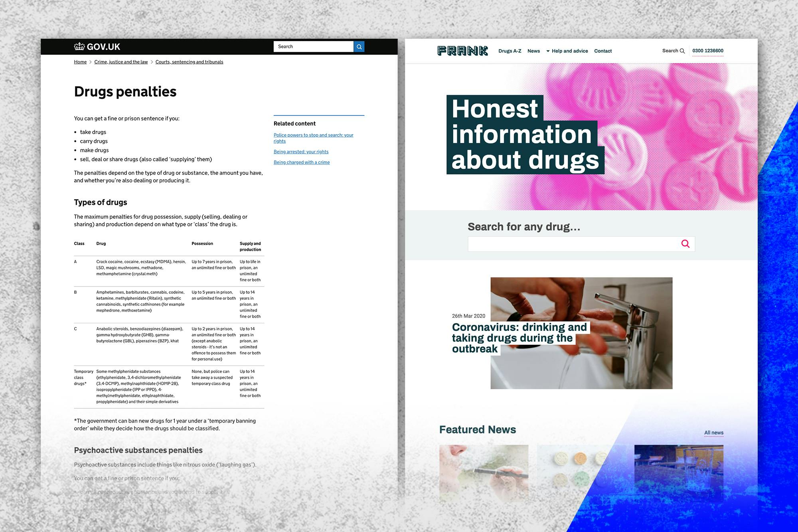Click the 'Amphetamines, barbiturates, cannabis' drug cell
The width and height of the screenshot is (798, 532).
pos(140,301)
